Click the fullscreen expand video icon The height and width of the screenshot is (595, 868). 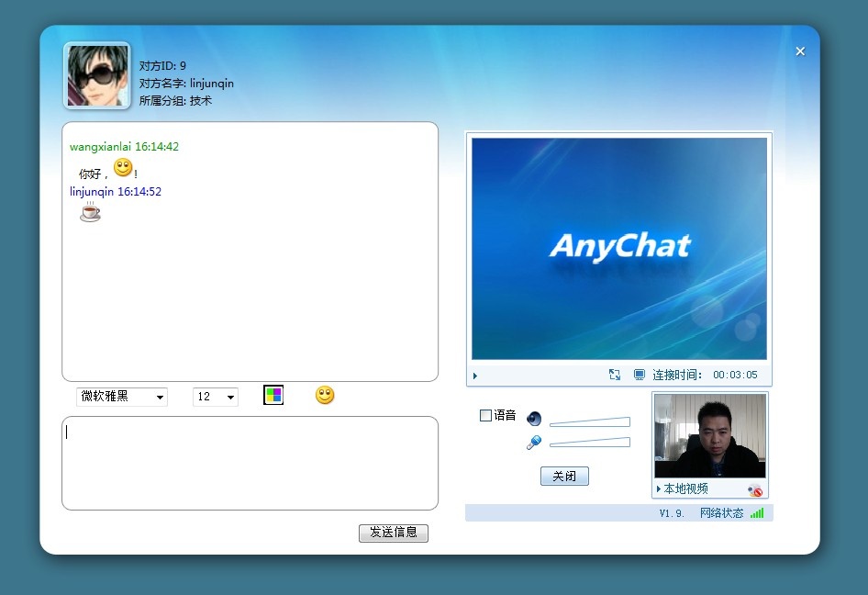tap(615, 375)
